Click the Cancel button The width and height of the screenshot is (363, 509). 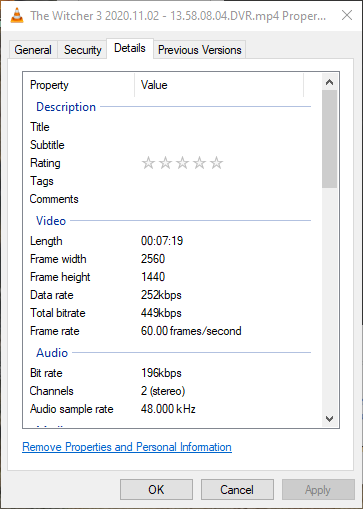coord(237,490)
